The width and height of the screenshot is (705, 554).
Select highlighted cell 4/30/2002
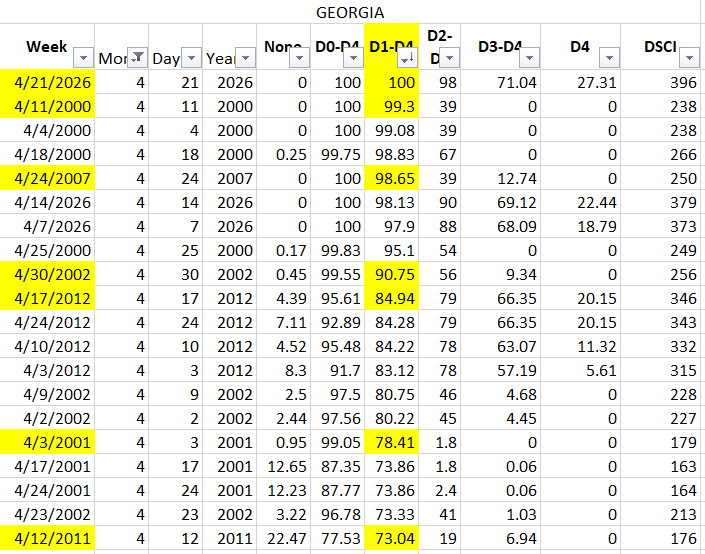click(47, 274)
